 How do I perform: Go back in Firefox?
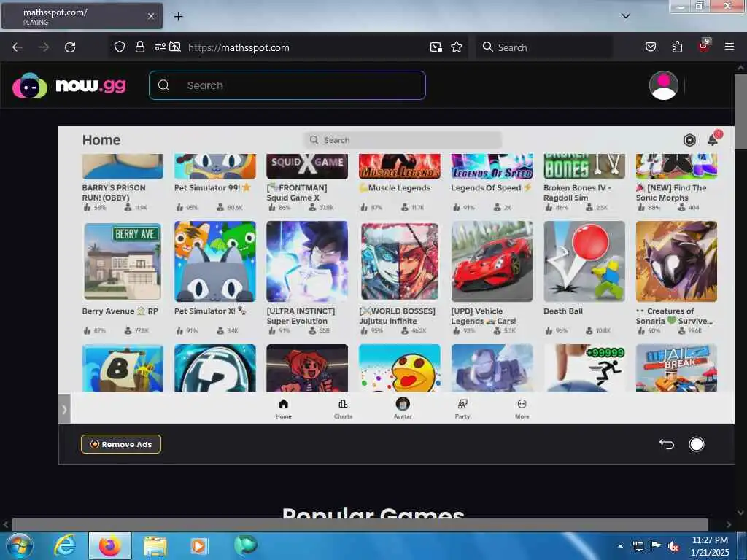18,47
